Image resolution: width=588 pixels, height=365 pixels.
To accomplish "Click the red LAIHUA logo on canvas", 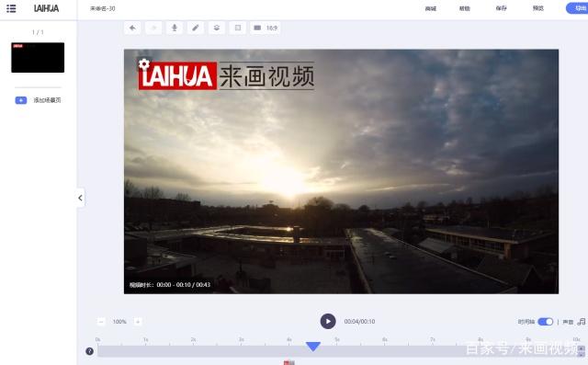I will coord(177,75).
